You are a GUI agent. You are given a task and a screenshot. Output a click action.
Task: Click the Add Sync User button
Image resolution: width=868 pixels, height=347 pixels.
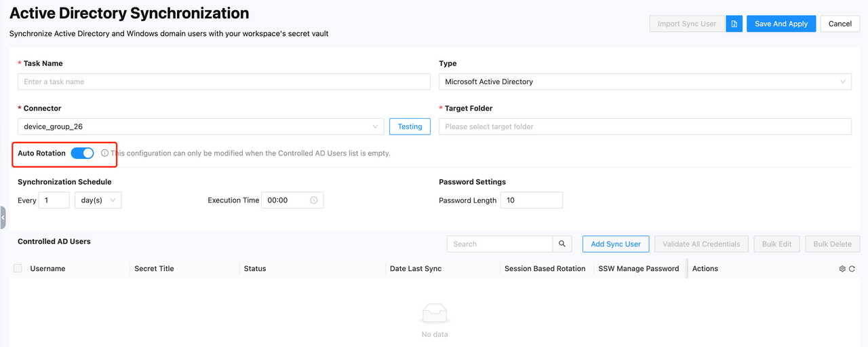pyautogui.click(x=616, y=244)
